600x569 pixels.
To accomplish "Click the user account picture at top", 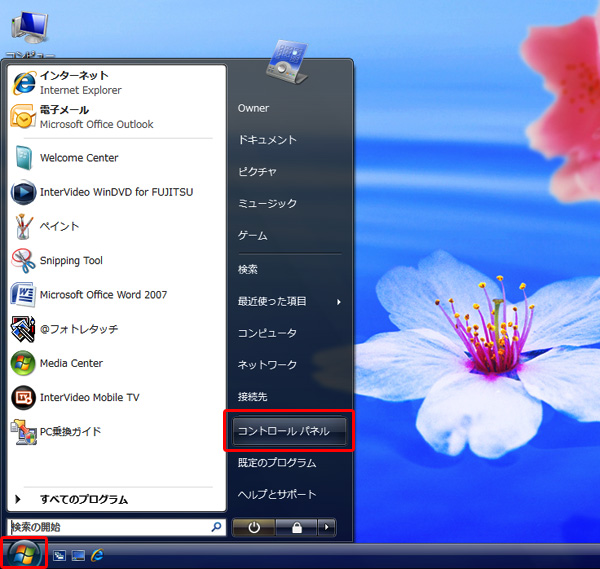I will [287, 61].
